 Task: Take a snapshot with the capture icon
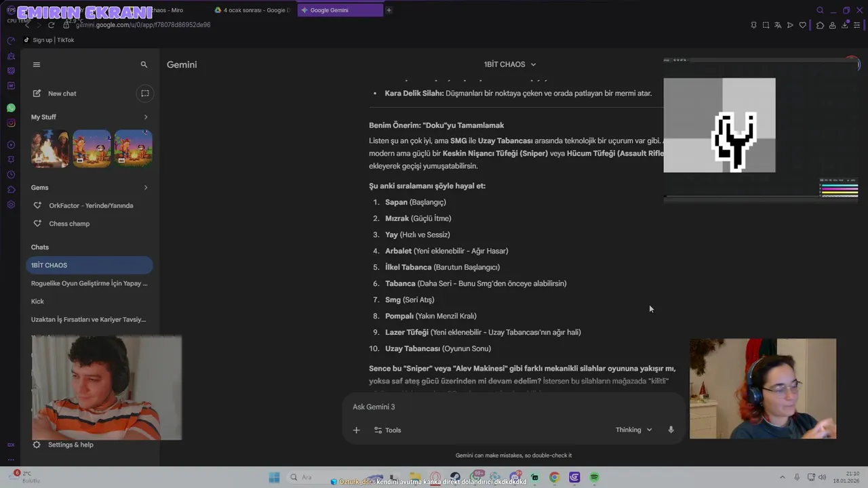coord(766,25)
